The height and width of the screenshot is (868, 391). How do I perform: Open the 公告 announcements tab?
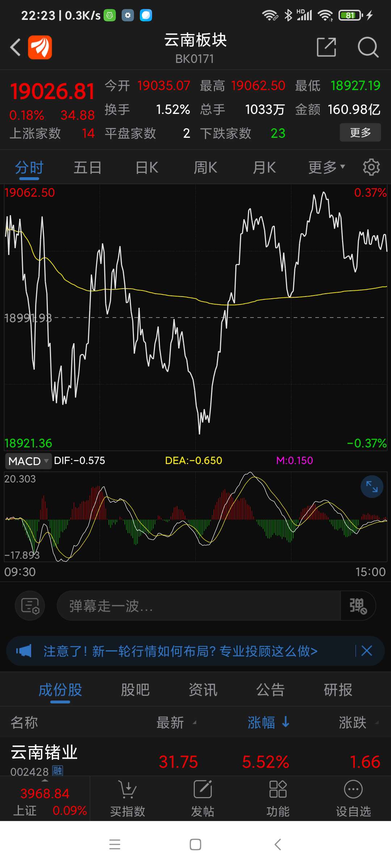pyautogui.click(x=270, y=690)
